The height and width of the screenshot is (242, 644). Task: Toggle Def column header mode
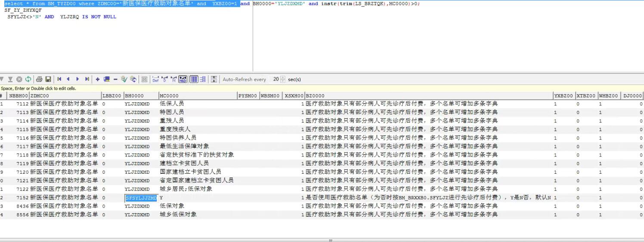(155, 80)
